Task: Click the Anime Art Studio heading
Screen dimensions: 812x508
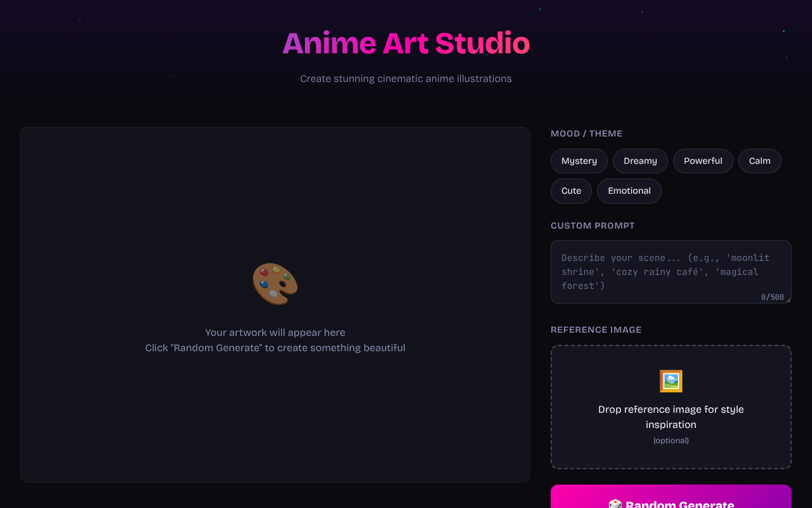Action: pos(406,43)
